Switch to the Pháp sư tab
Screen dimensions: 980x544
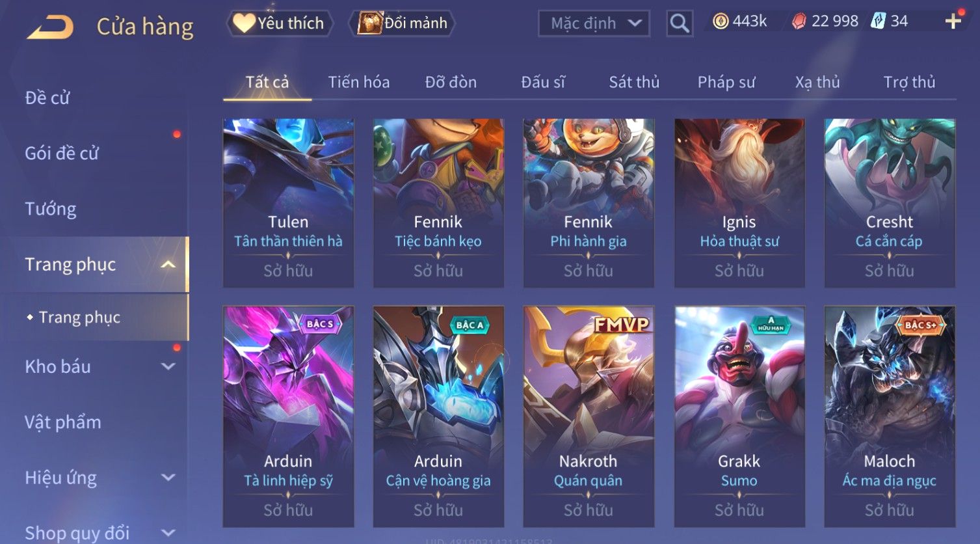[x=726, y=82]
